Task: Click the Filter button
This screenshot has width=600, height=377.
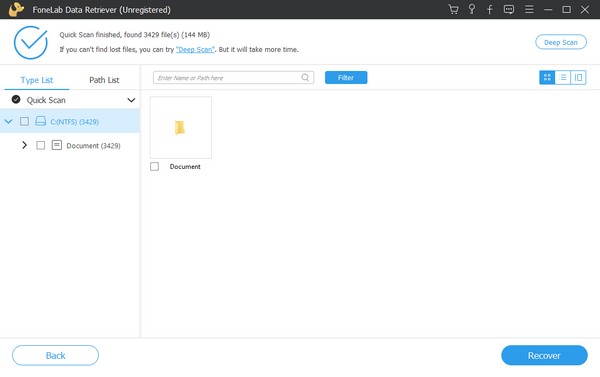Action: tap(346, 78)
